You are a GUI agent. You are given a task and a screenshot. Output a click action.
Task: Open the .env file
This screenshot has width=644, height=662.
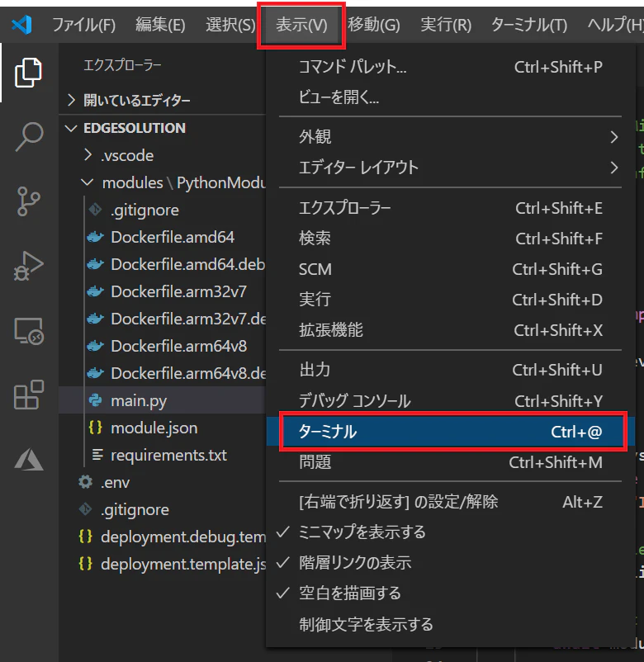pyautogui.click(x=162, y=482)
